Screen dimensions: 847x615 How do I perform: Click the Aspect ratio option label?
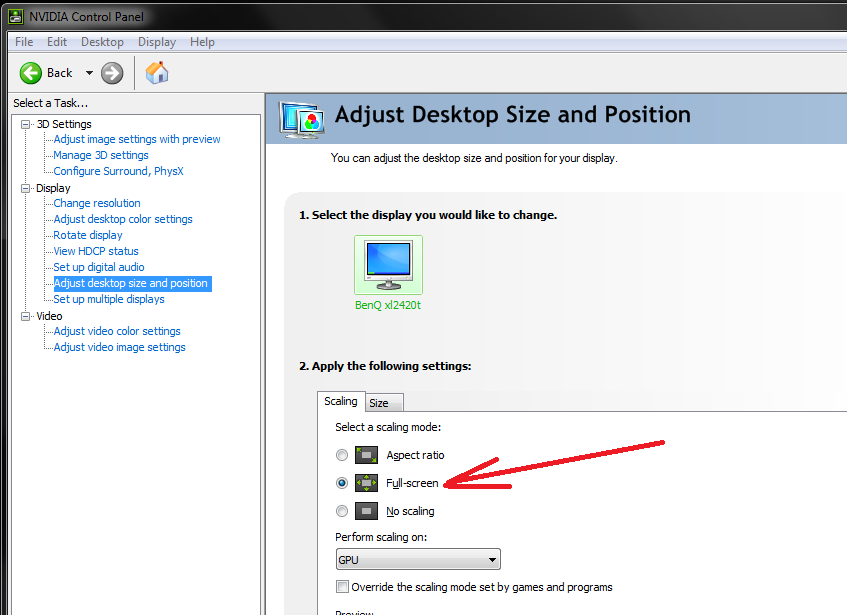point(415,455)
